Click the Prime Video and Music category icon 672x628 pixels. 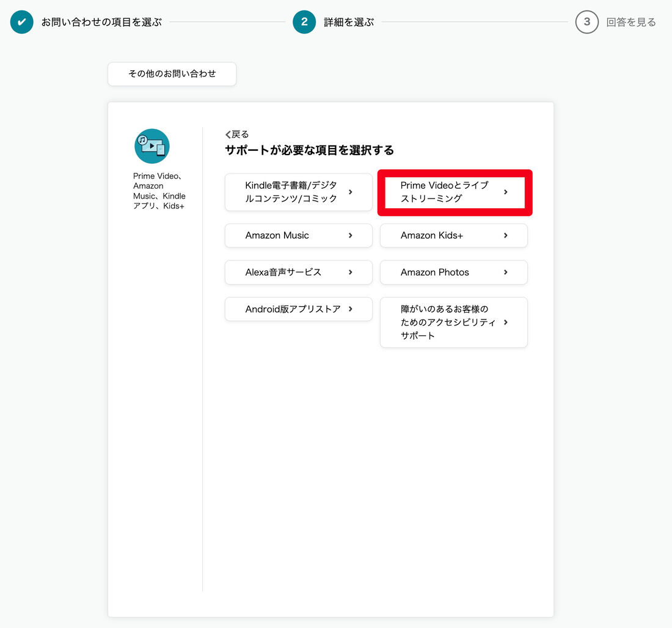(x=152, y=146)
